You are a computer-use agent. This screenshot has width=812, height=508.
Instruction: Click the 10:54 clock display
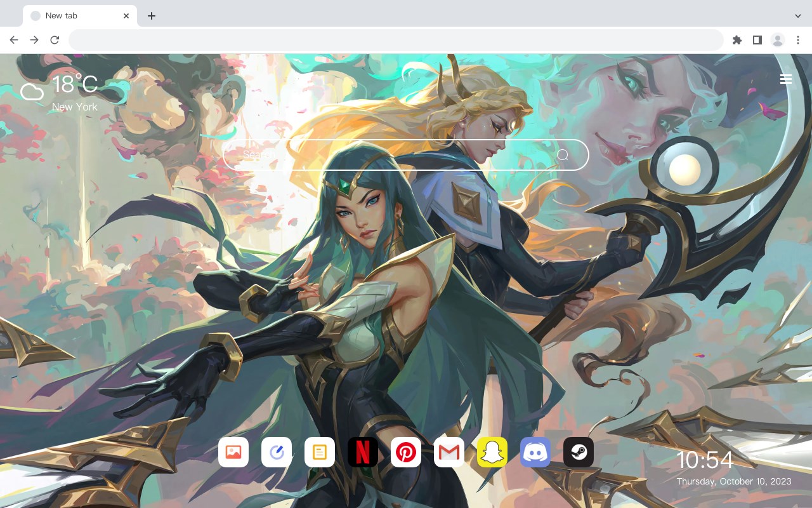click(705, 460)
